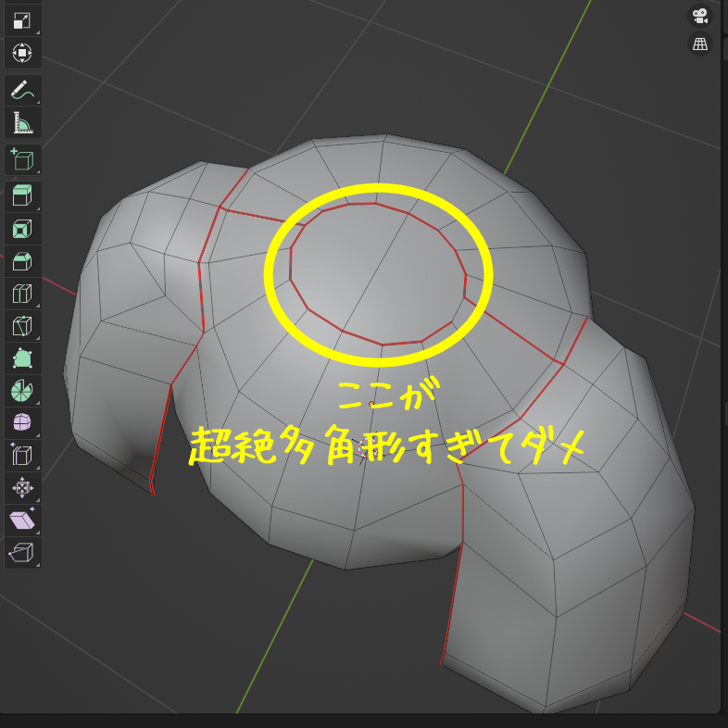The height and width of the screenshot is (728, 728).
Task: Select the Scale tool
Action: pyautogui.click(x=22, y=21)
